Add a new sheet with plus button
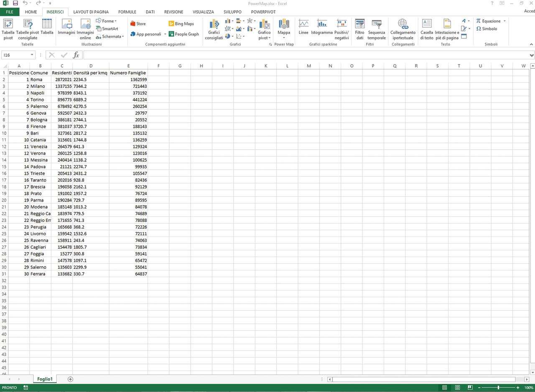Image resolution: width=535 pixels, height=392 pixels. [70, 379]
